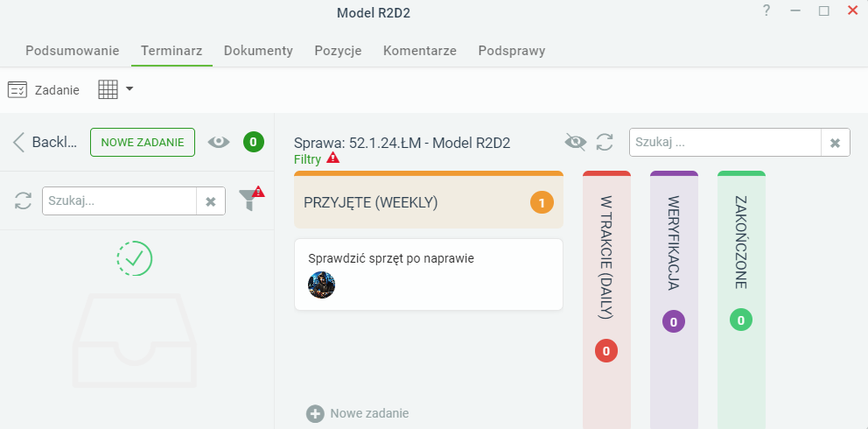Refresh the backlog list
868x429 pixels.
(24, 200)
